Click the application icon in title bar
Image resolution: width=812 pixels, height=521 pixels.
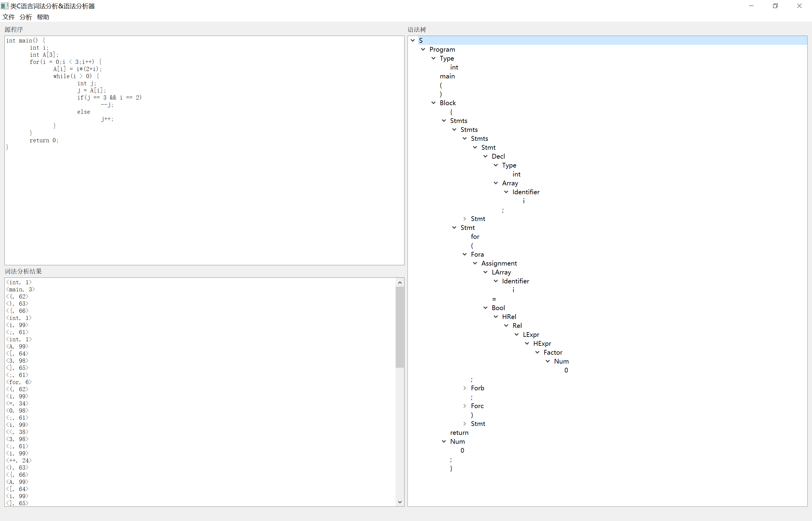click(5, 6)
